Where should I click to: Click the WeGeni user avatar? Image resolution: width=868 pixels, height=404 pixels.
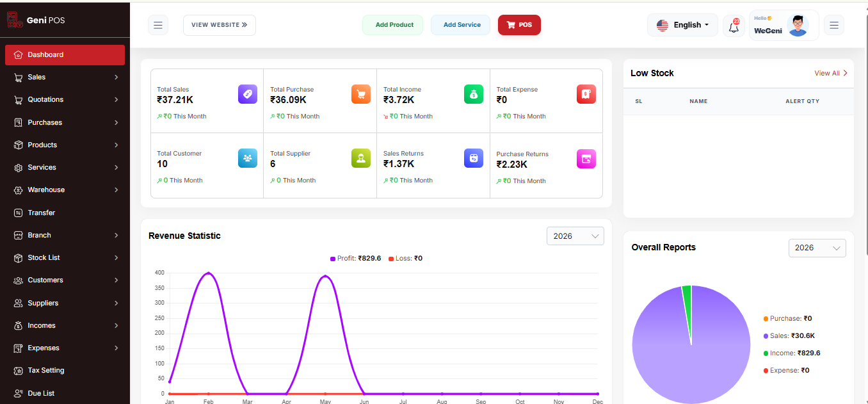798,26
